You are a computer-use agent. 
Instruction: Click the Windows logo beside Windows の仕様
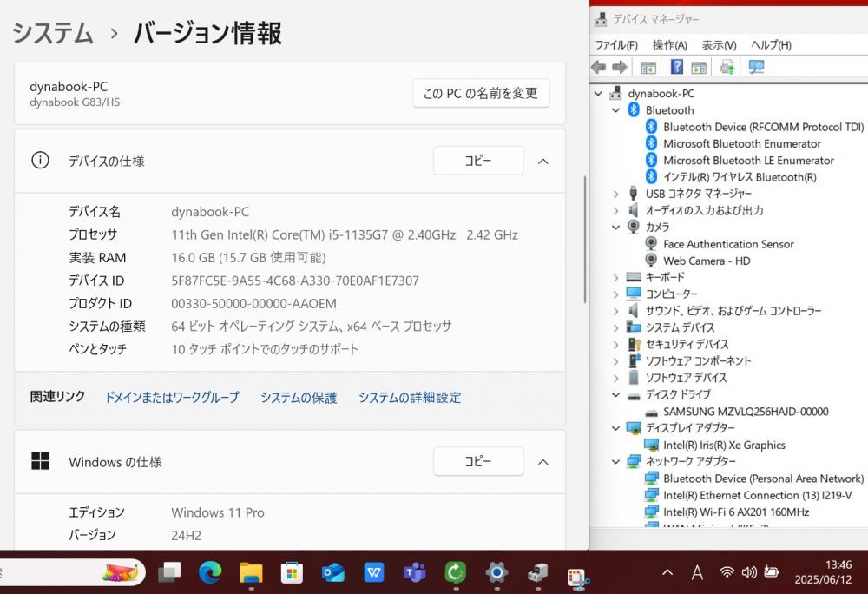tap(40, 460)
